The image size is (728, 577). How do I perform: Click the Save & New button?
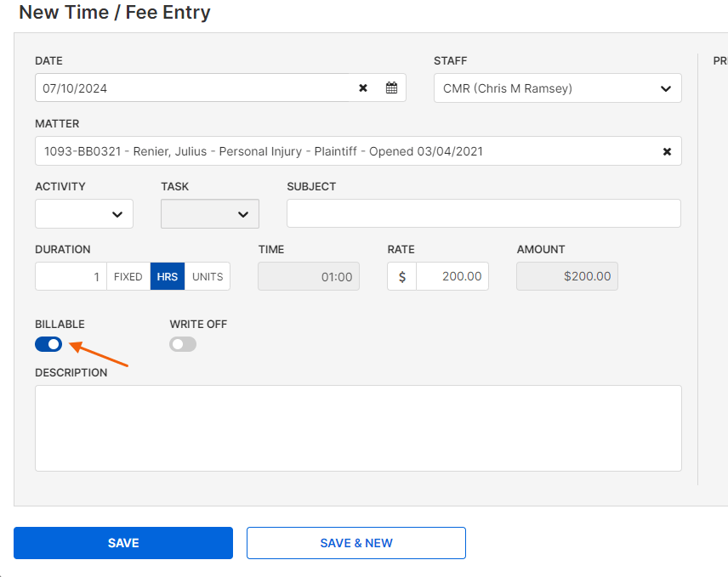pos(356,543)
